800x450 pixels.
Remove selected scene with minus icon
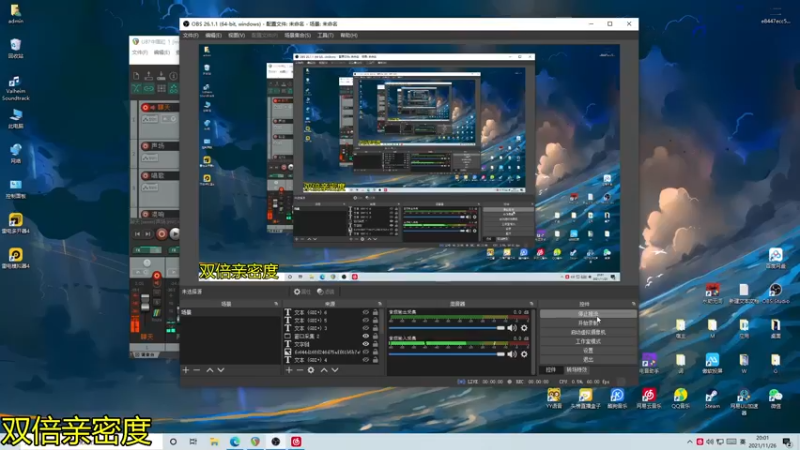(x=196, y=370)
